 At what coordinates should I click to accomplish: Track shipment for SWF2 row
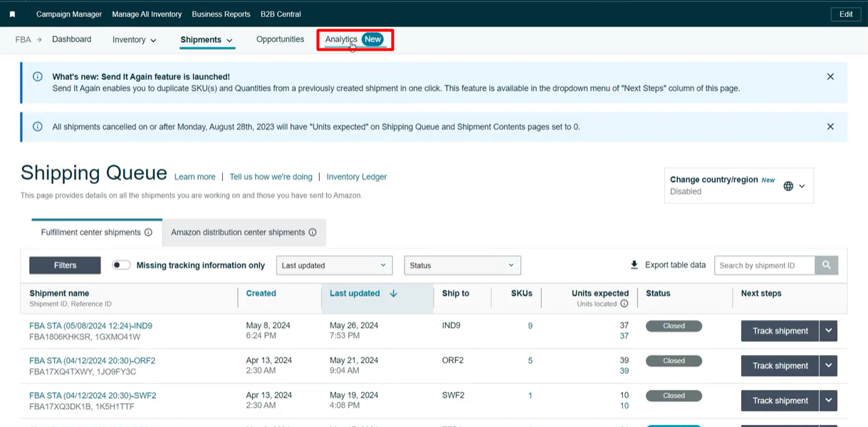(x=780, y=401)
